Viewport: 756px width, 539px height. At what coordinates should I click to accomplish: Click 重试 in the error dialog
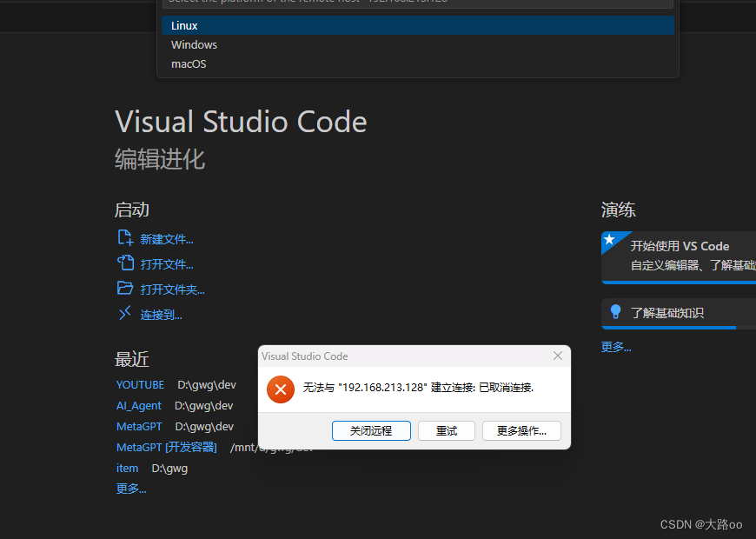click(x=447, y=431)
